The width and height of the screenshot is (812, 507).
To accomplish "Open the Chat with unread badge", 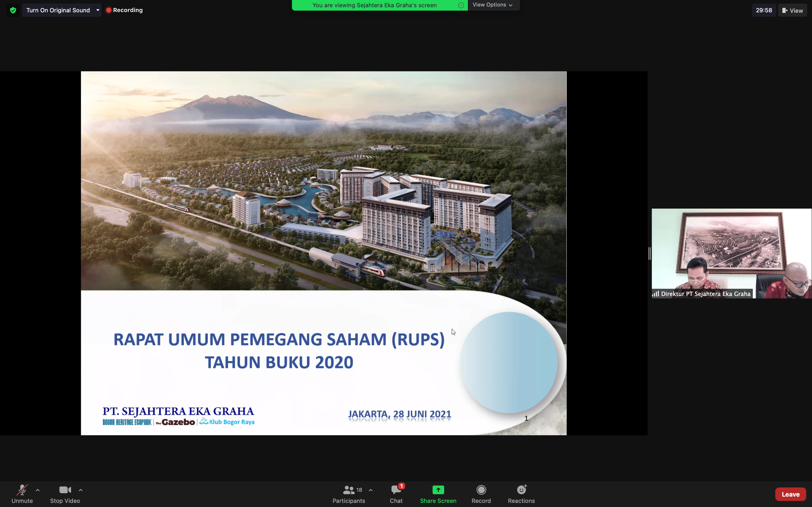I will pos(396,493).
